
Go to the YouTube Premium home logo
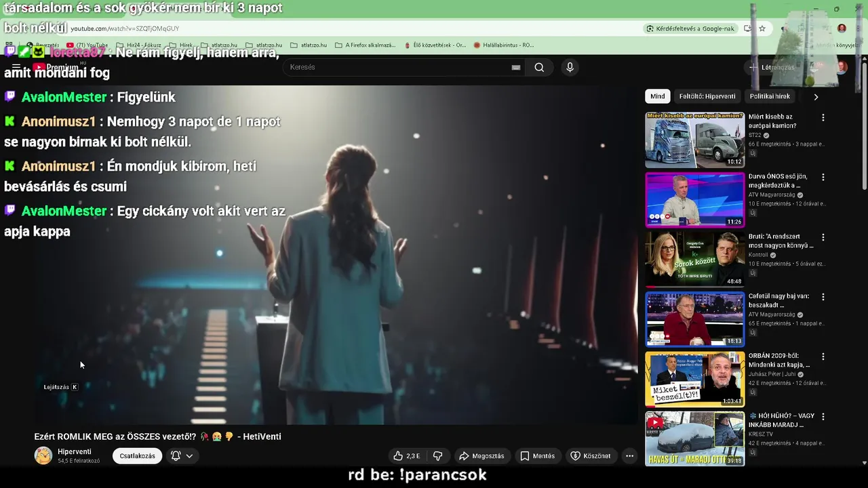click(58, 67)
